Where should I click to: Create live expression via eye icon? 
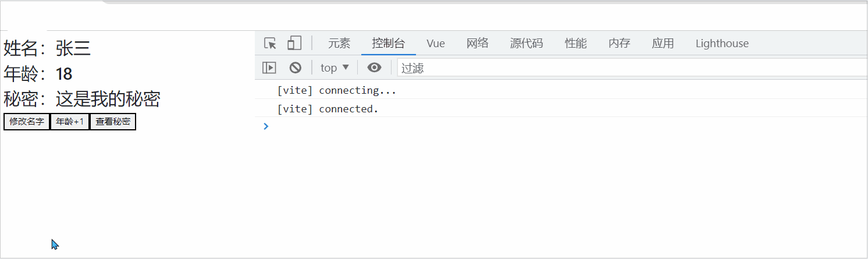375,68
